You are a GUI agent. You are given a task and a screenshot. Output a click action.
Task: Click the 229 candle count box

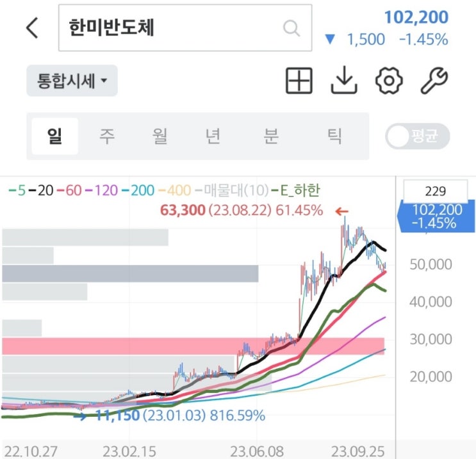(436, 191)
